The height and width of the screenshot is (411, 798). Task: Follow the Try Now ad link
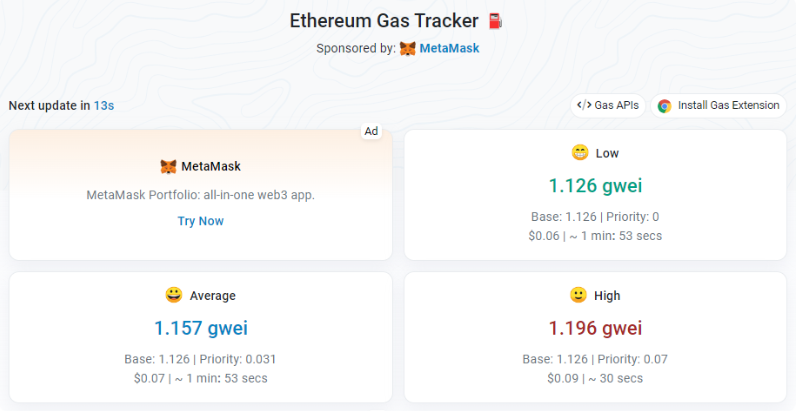(x=201, y=221)
